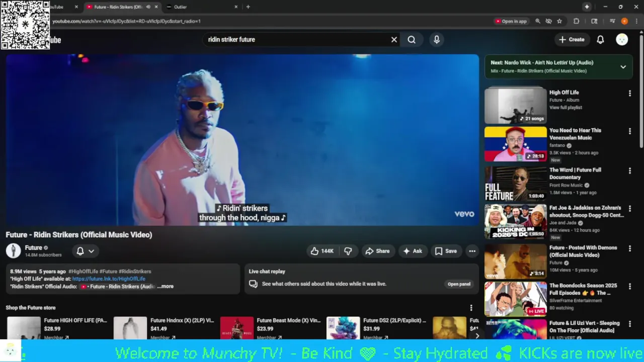This screenshot has height=362, width=644.
Task: Open Future & Lil Uzi Vert Sleeping video
Action: [584, 327]
